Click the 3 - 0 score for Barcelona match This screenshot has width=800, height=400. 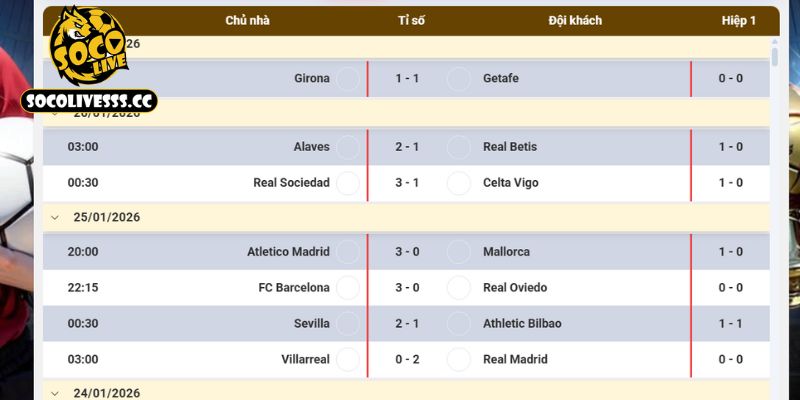click(407, 288)
